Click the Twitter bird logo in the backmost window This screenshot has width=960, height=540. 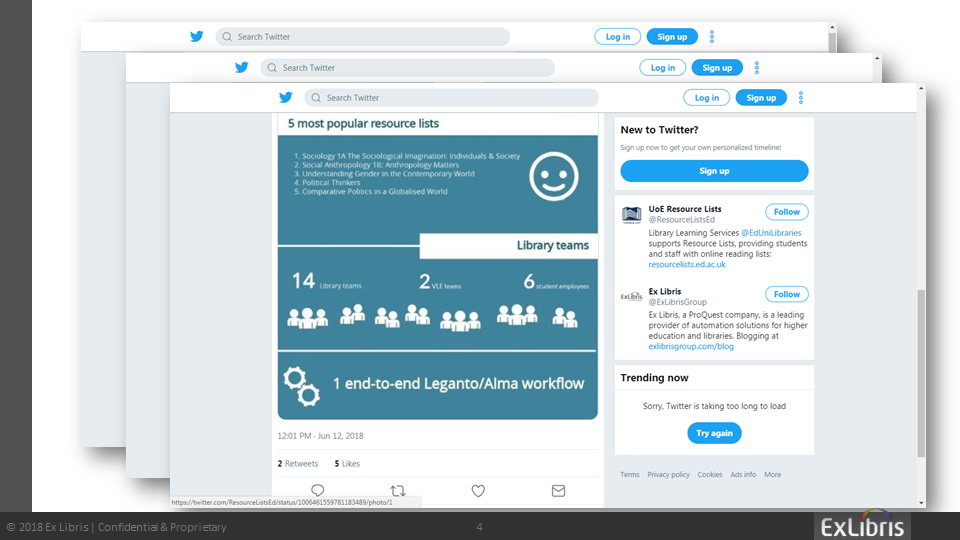coord(197,37)
